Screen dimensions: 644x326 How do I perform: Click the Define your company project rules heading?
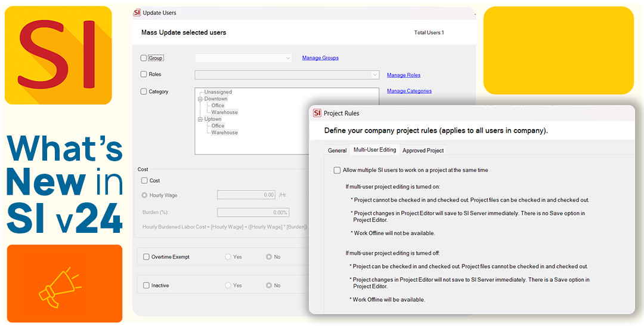tap(436, 131)
